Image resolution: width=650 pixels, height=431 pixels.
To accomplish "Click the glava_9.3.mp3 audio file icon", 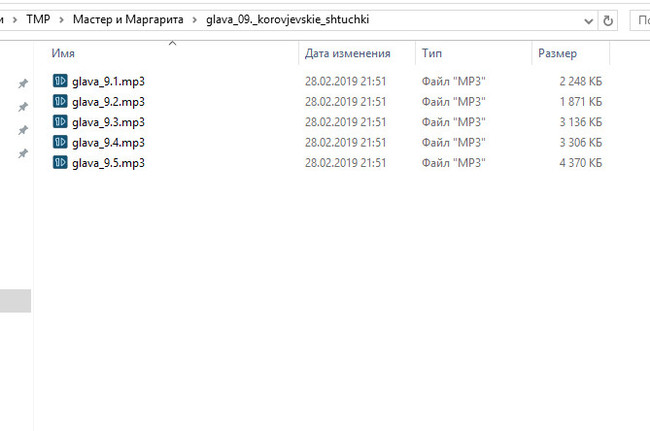I will 60,121.
